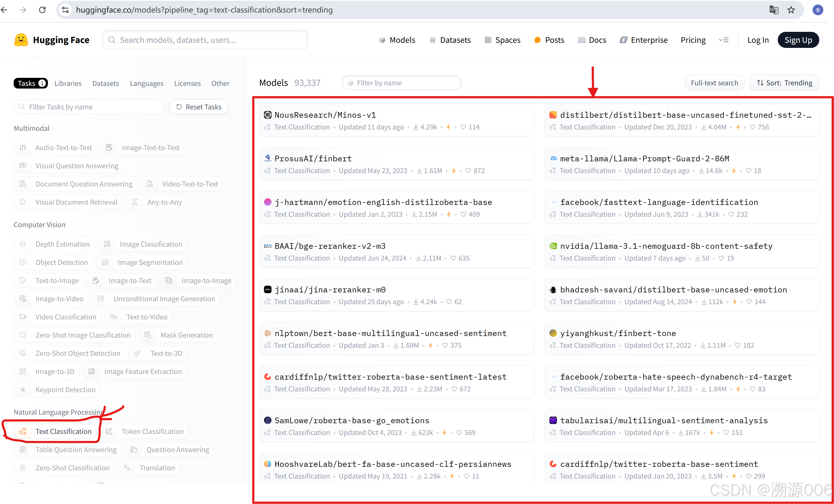
Task: Click the Reset Tasks button
Action: tap(199, 107)
